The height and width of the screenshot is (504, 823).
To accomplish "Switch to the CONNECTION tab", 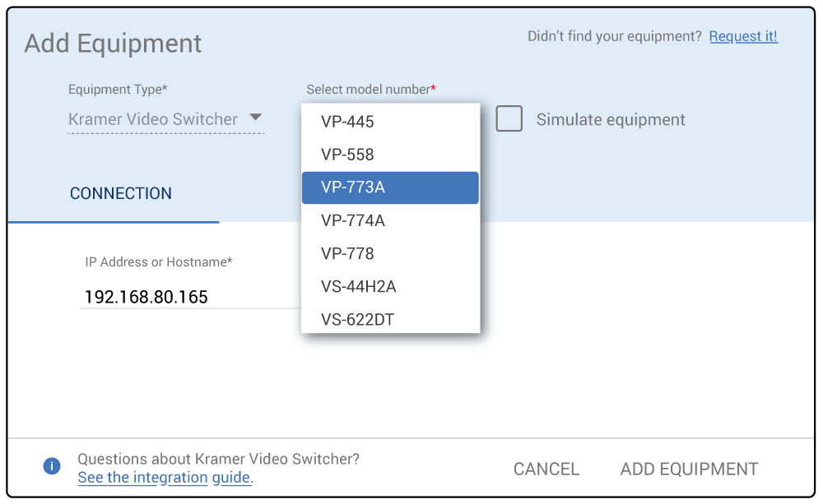I will click(121, 194).
